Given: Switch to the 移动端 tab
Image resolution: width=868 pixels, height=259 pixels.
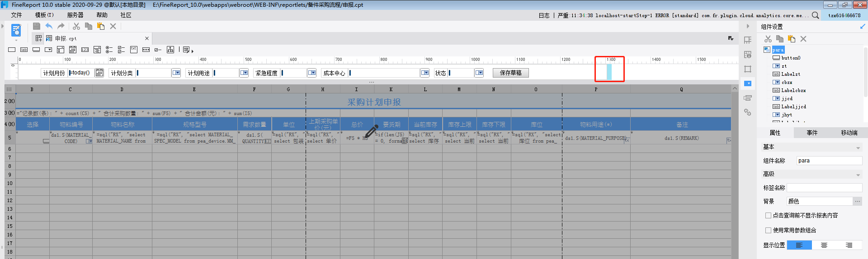Looking at the screenshot, I should coord(849,133).
